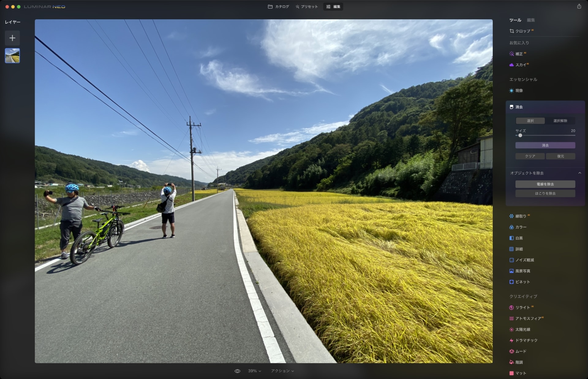Click the 消去 erase button
This screenshot has width=588, height=379.
(545, 145)
